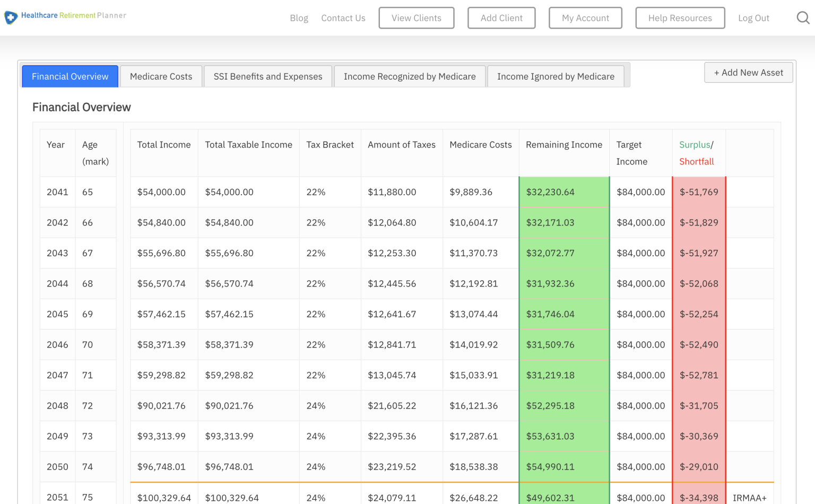Open Help Resources
Screen dimensions: 815x504
680,18
